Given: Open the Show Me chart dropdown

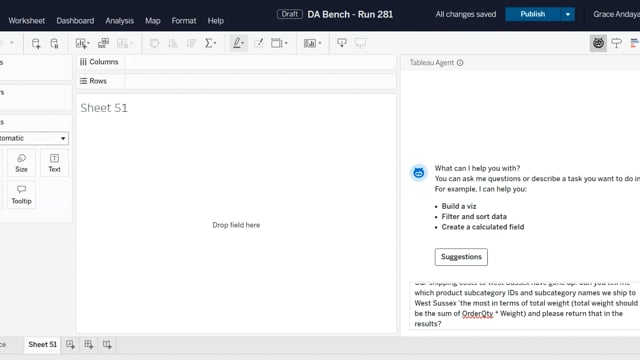Looking at the screenshot, I should click(x=313, y=43).
